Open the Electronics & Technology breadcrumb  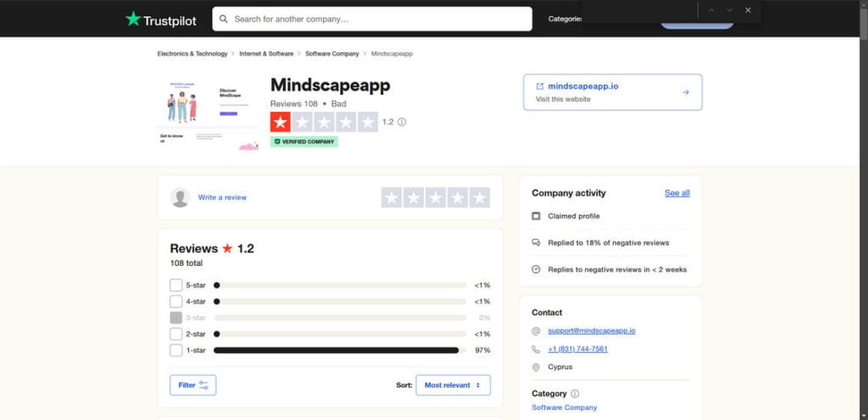pyautogui.click(x=192, y=53)
